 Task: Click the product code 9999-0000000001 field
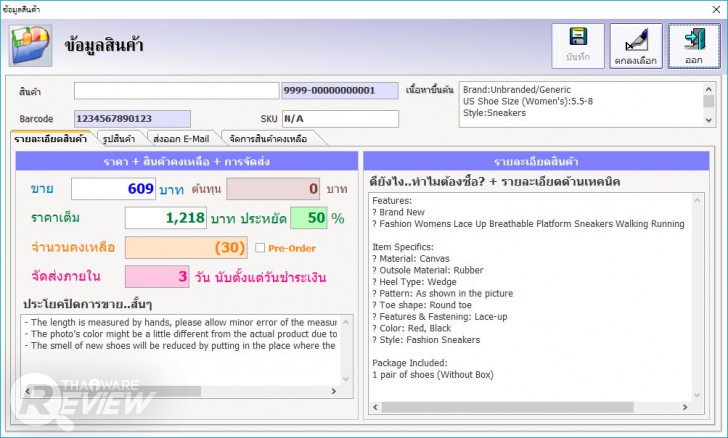pyautogui.click(x=340, y=91)
